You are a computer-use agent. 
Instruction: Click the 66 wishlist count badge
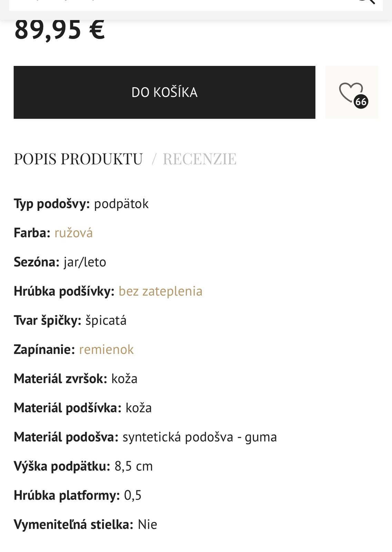[361, 101]
